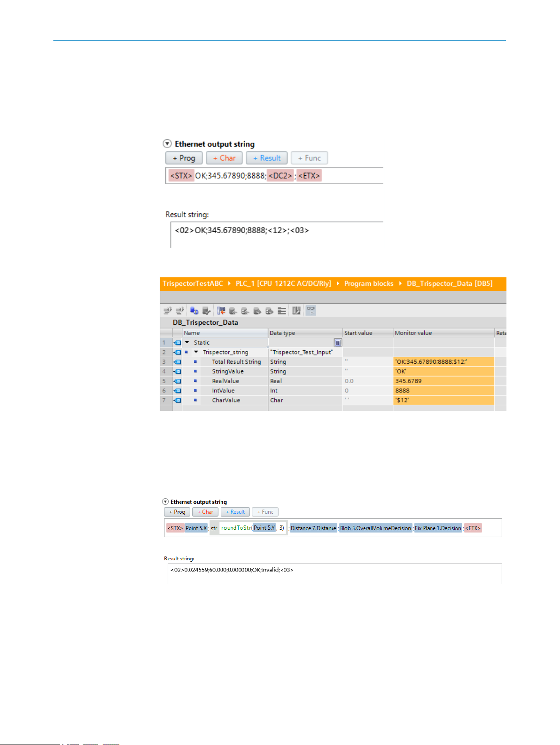Activate the Monitor all glasses icon
The height and width of the screenshot is (745, 560).
(311, 310)
